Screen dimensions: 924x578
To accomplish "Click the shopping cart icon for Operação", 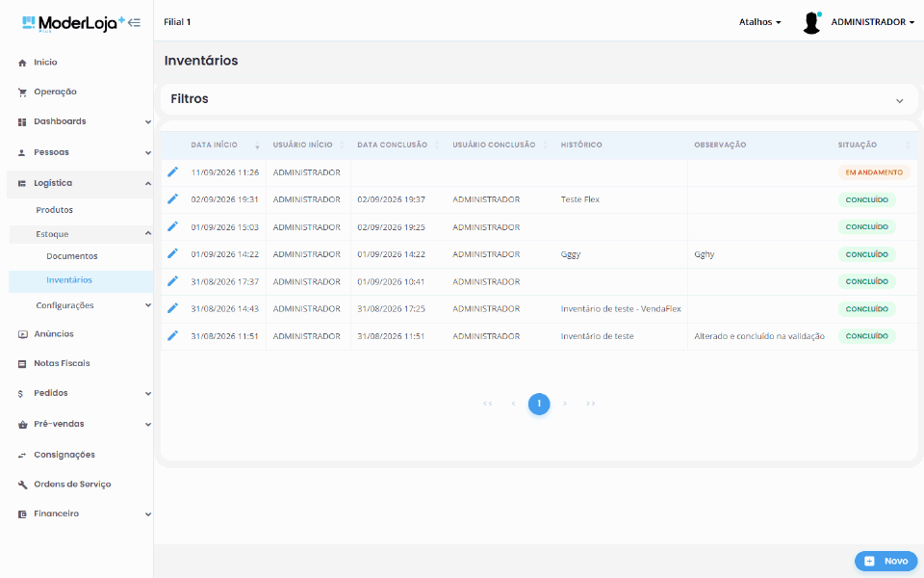I will pos(22,92).
